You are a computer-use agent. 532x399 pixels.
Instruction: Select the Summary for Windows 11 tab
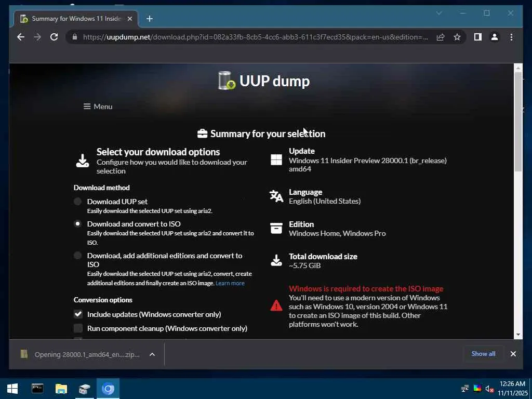coord(76,19)
